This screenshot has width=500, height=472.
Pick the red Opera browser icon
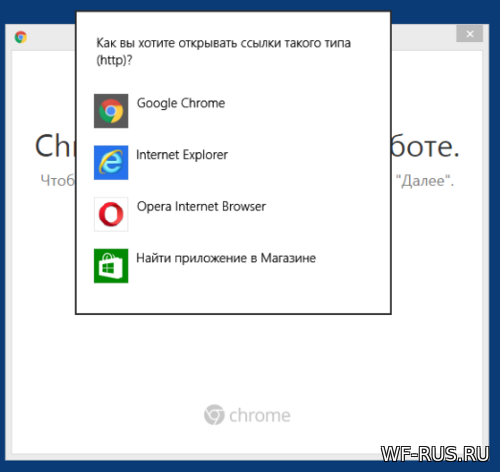(x=111, y=214)
